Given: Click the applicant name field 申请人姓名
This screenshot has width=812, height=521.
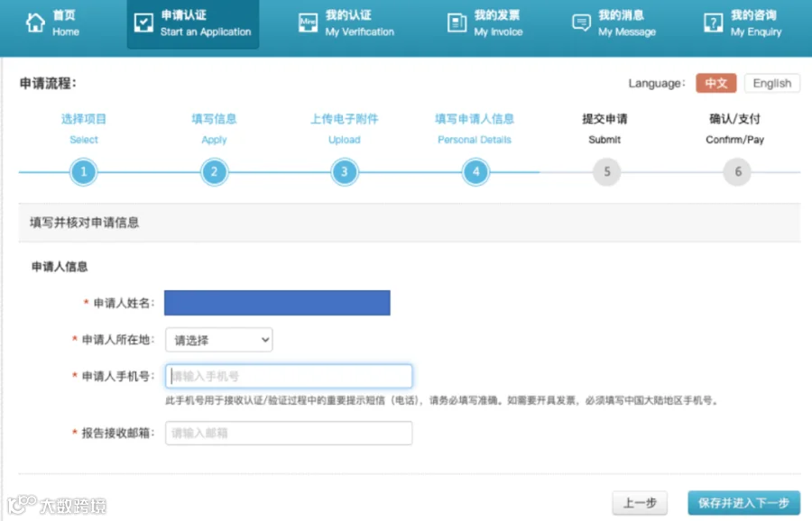Looking at the screenshot, I should tap(277, 303).
